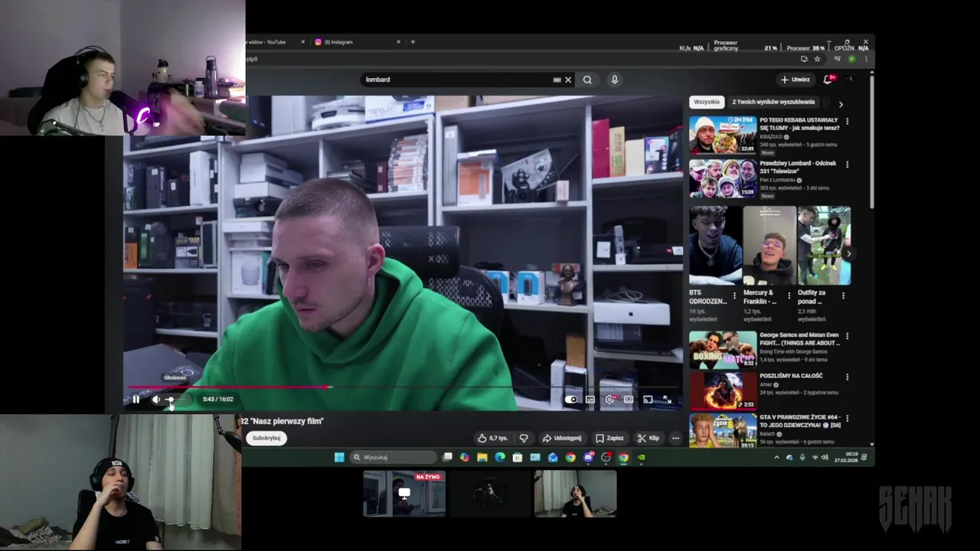Like the video with 6,7 tys. likes

coord(492,438)
